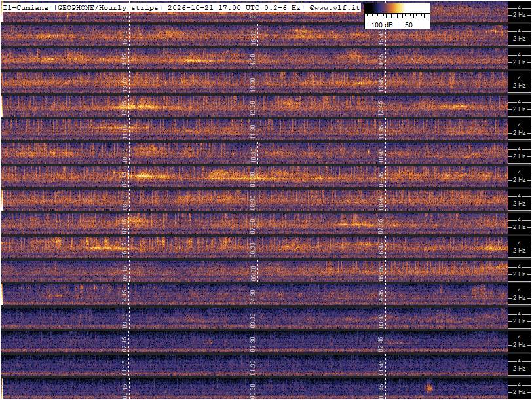Click the 07:15 time label
The height and width of the screenshot is (400, 532).
(x=126, y=227)
